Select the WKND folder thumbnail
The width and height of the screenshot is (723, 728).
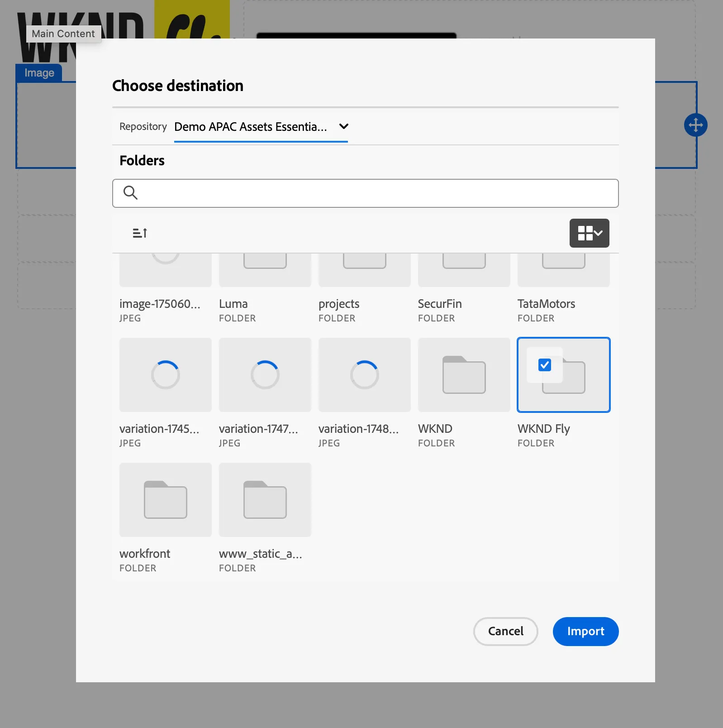click(464, 375)
